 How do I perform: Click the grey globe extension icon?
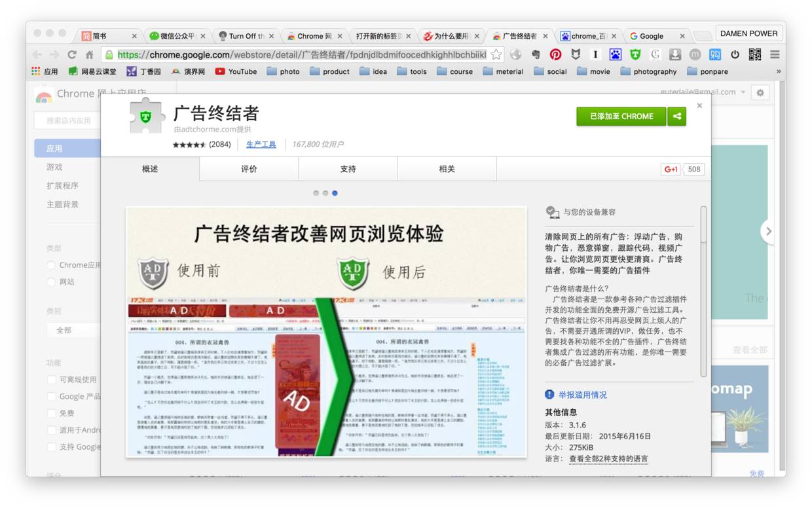click(516, 55)
